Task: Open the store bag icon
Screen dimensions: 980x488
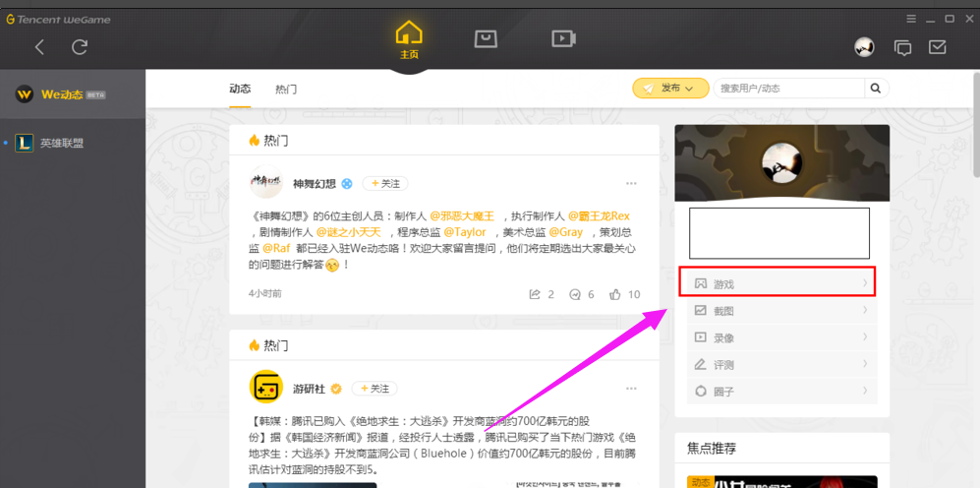Action: (486, 38)
